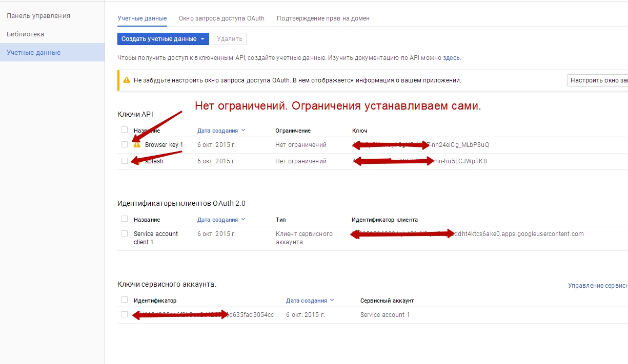Switch to the Окно запроса доступа OAuth tab
628x364 pixels.
[x=221, y=18]
